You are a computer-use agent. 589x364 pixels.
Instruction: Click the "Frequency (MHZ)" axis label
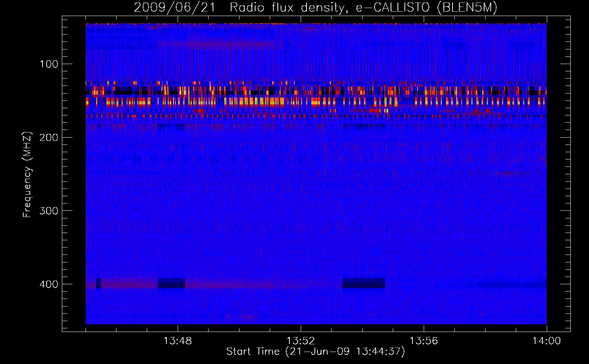[x=27, y=175]
